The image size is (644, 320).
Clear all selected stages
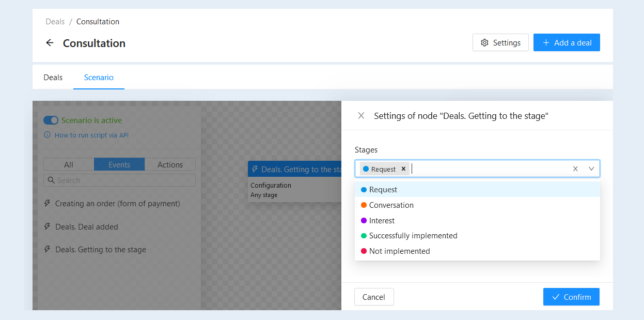tap(575, 169)
